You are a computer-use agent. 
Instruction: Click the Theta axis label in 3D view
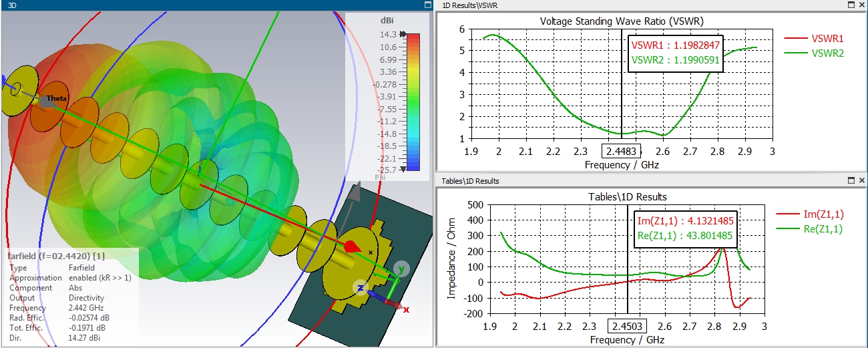(56, 99)
